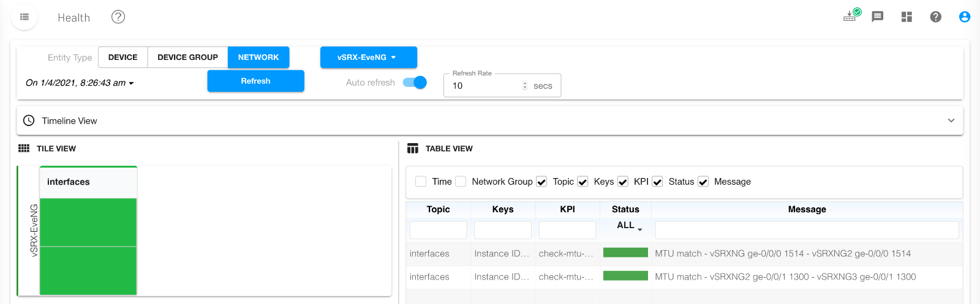The height and width of the screenshot is (304, 980).
Task: Open the user account profile icon
Action: [964, 17]
